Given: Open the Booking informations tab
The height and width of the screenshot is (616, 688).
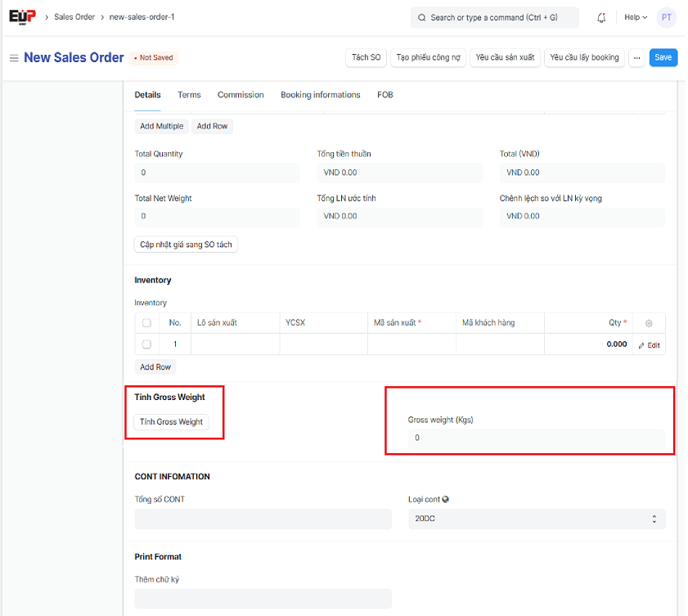Looking at the screenshot, I should [x=320, y=95].
